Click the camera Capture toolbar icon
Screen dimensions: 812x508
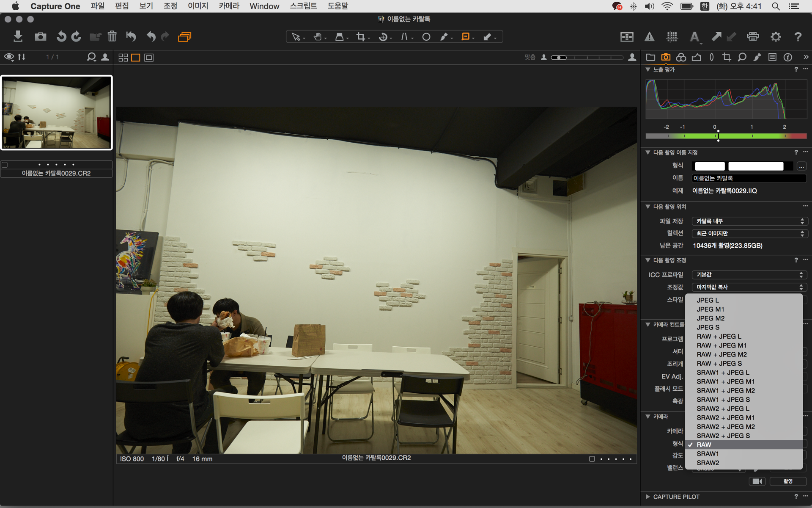(41, 37)
